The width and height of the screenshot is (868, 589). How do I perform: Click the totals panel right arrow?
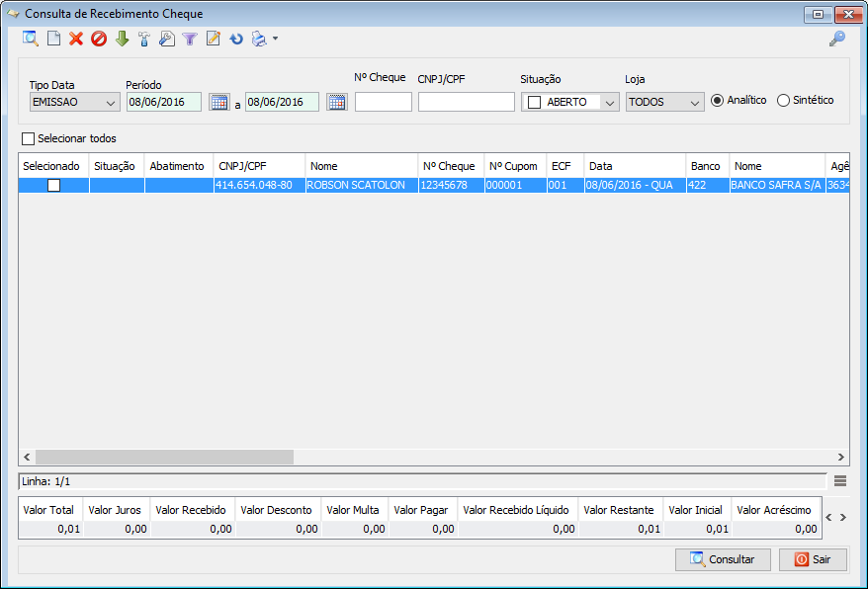(x=843, y=518)
